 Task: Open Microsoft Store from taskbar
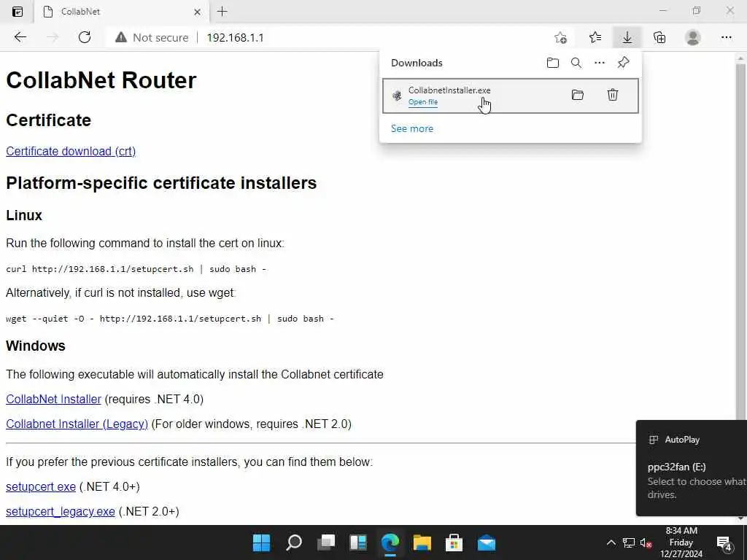coord(454,542)
